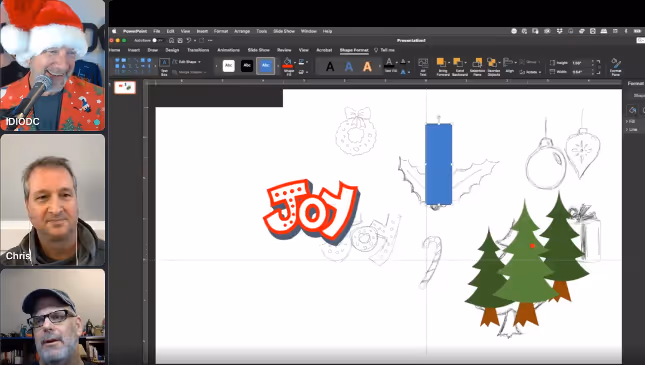Select slide 1 thumbnail
Image resolution: width=645 pixels, height=365 pixels.
[125, 88]
